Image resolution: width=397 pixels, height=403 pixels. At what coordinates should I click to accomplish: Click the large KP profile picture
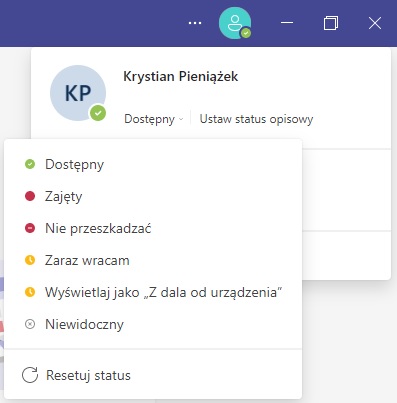(78, 93)
